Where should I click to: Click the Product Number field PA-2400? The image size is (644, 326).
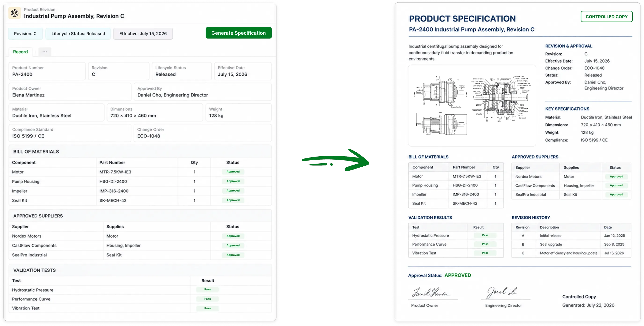pyautogui.click(x=47, y=71)
